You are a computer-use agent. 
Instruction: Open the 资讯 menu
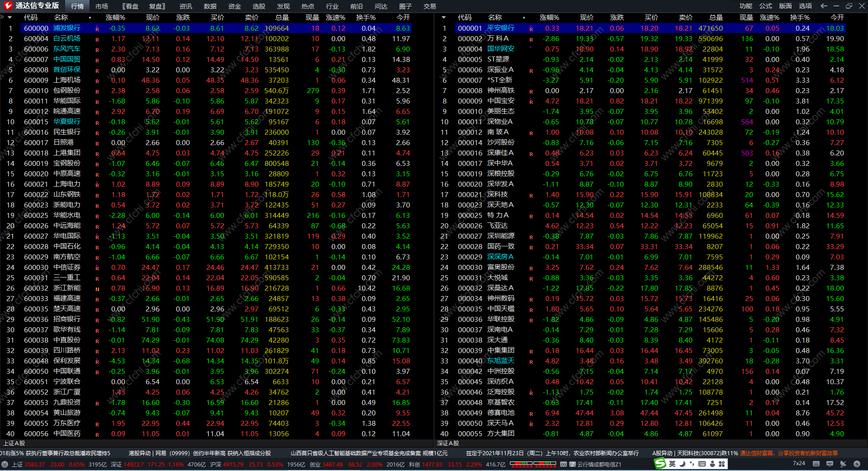[186, 6]
